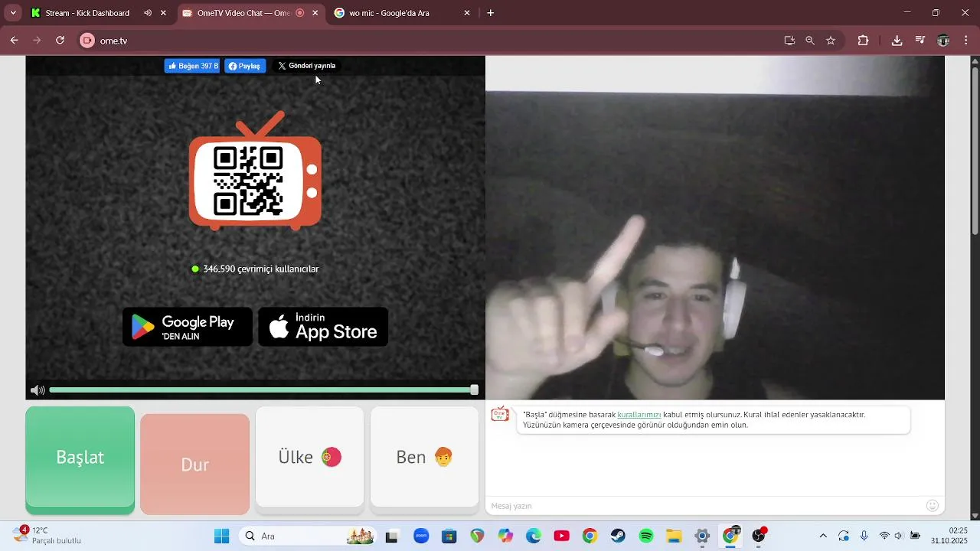This screenshot has height=551, width=980.
Task: Go back to the previous page
Action: (x=14, y=41)
